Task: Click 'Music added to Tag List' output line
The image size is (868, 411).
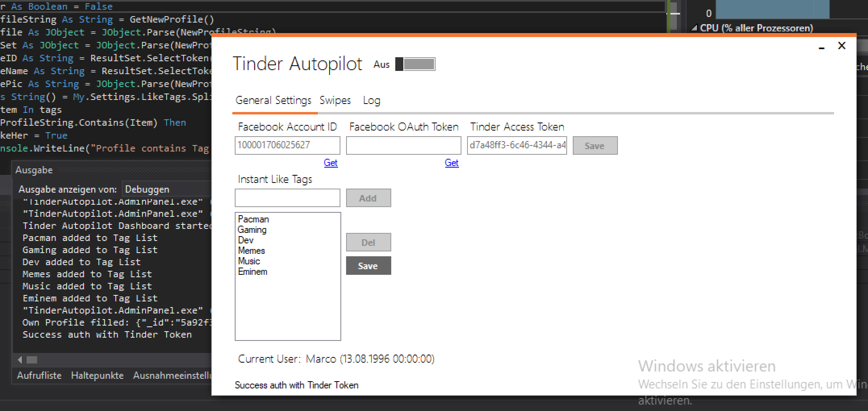Action: click(x=87, y=286)
